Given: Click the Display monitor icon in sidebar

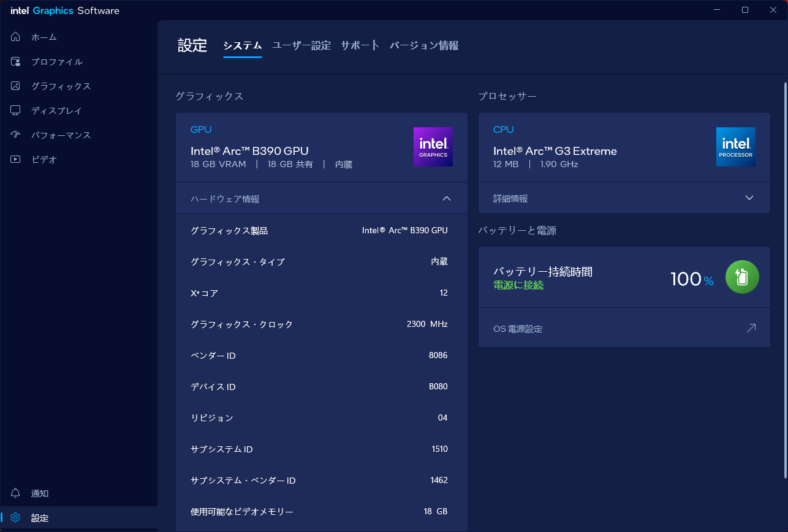Looking at the screenshot, I should [x=16, y=111].
